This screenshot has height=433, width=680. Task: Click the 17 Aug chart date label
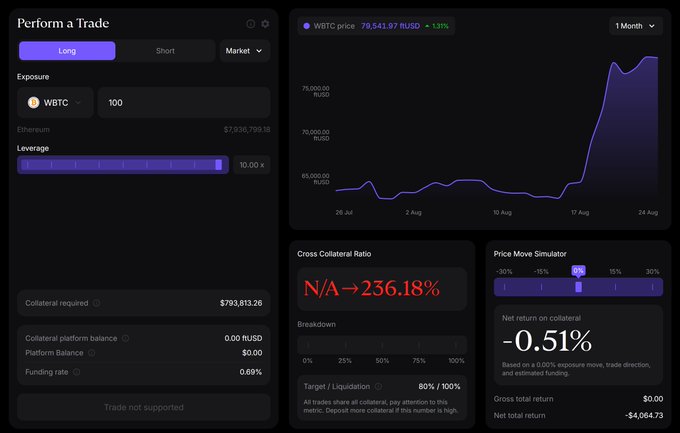[580, 212]
